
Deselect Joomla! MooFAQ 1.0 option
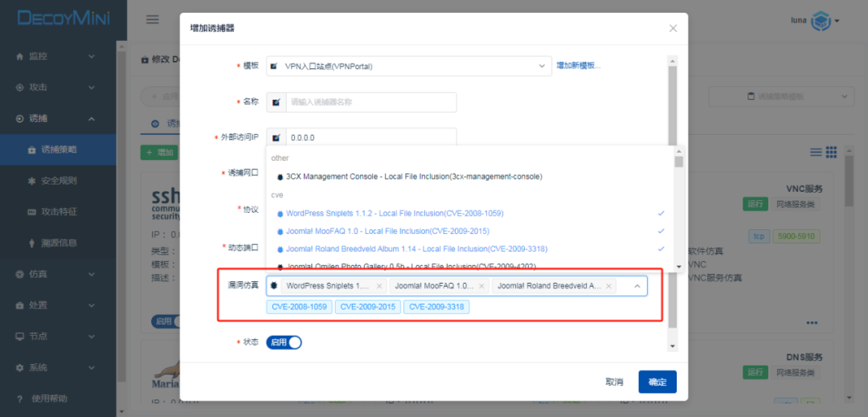click(470, 231)
